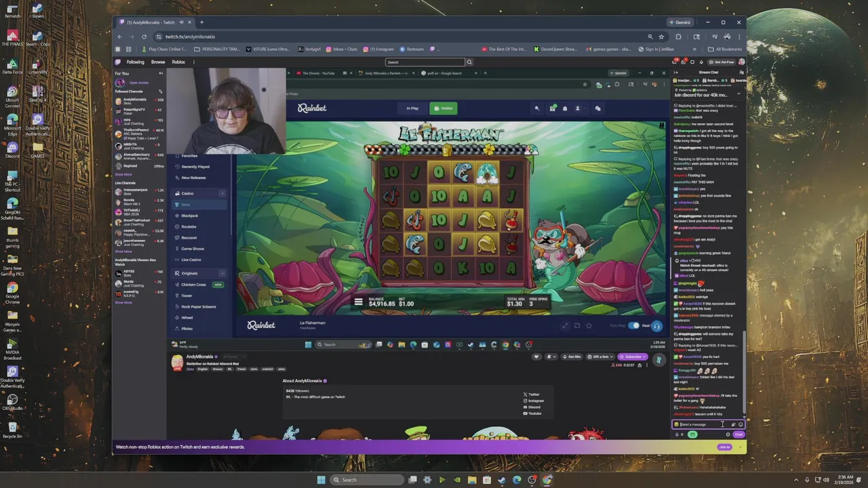Open the Le Fisherman game hamburger menu
Screen dimensions: 868x488
tap(359, 302)
